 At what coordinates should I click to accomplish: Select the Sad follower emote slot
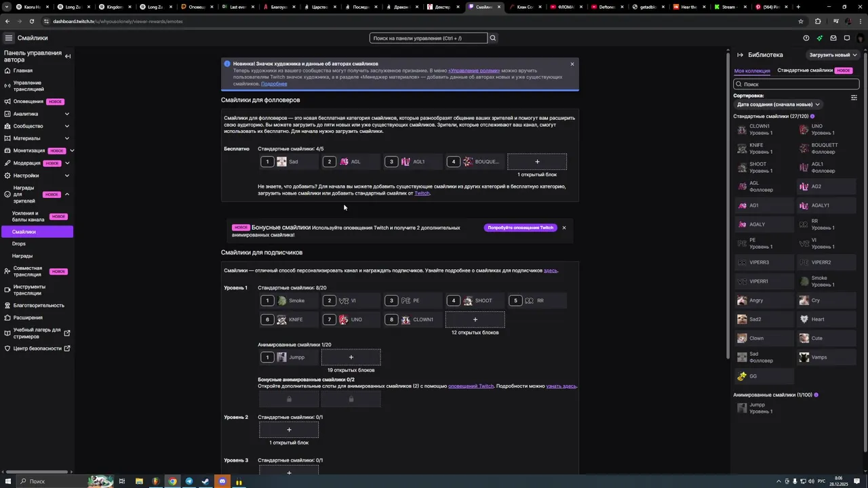click(x=289, y=162)
